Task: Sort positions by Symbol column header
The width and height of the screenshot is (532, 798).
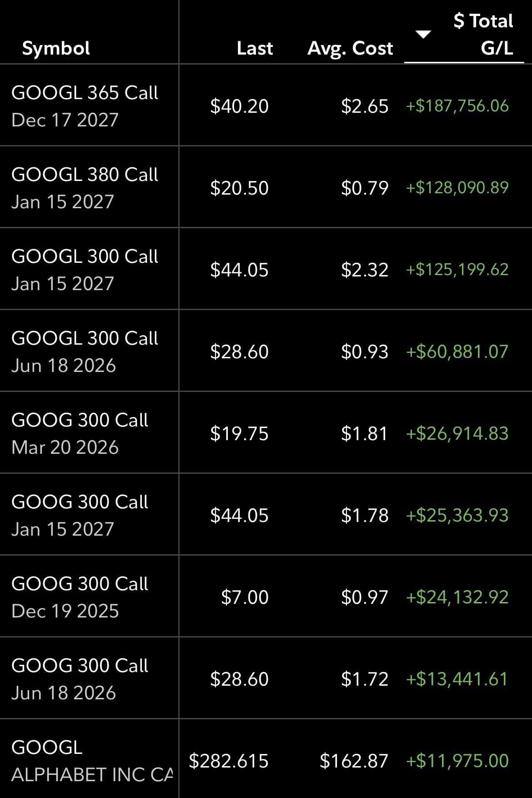Action: click(56, 48)
